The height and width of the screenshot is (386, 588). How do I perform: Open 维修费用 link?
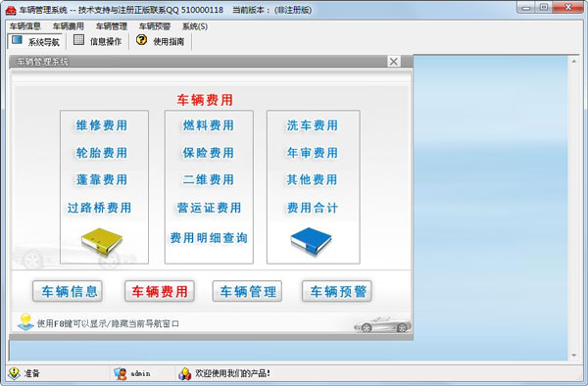pos(102,125)
